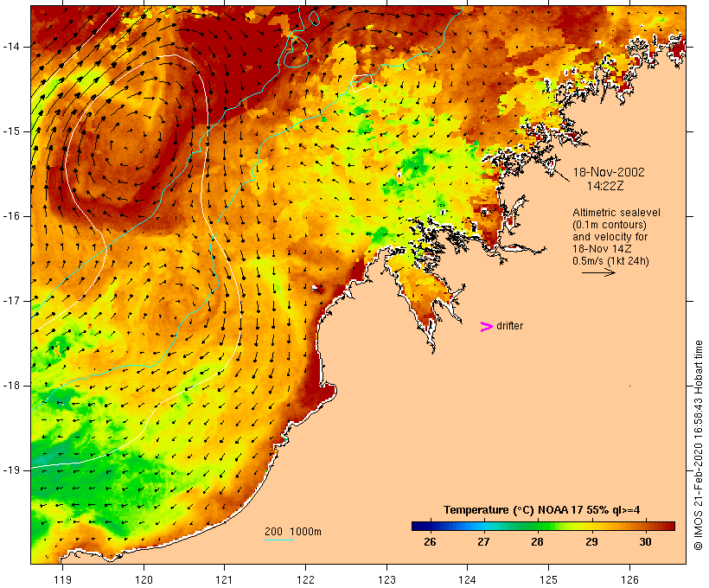
Task: Click the cyan bathymetry legend line
Action: coord(279,540)
